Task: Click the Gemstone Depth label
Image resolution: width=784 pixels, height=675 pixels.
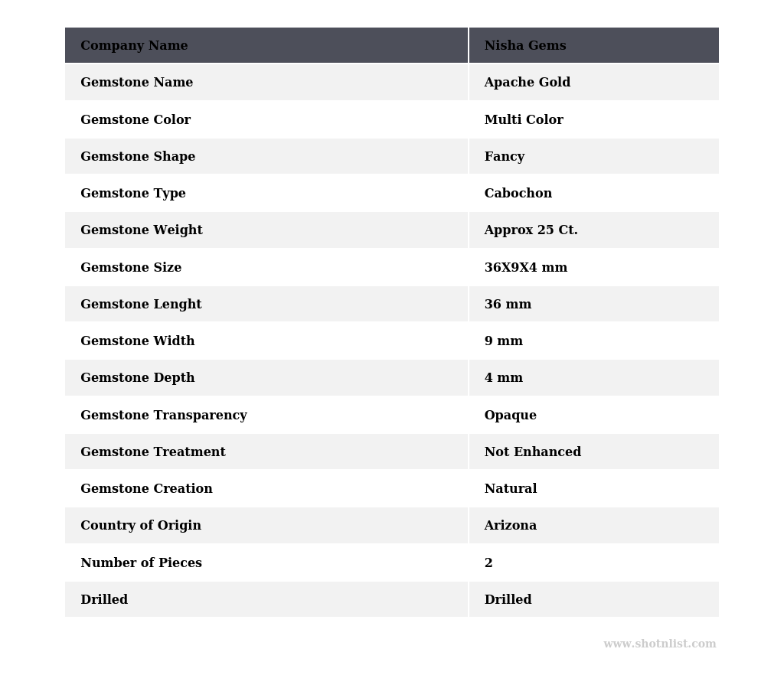Action: (x=138, y=378)
